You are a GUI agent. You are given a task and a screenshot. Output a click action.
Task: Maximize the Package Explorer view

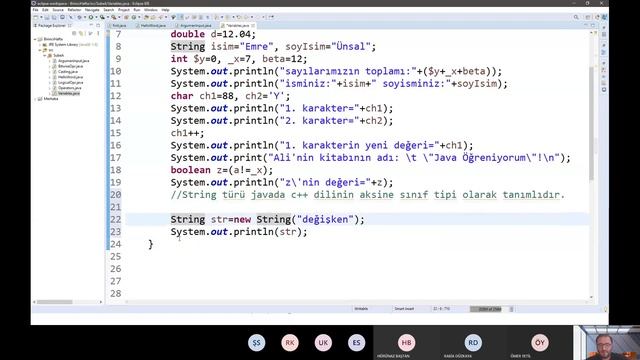point(98,25)
